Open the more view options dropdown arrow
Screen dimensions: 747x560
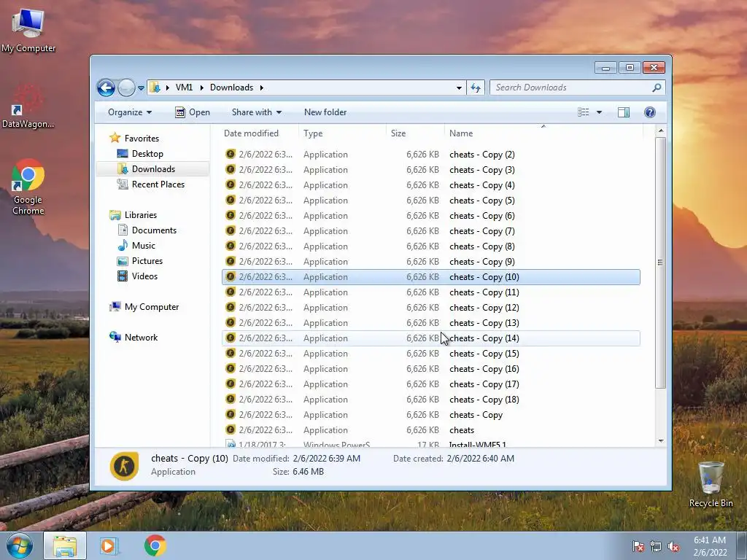(600, 112)
